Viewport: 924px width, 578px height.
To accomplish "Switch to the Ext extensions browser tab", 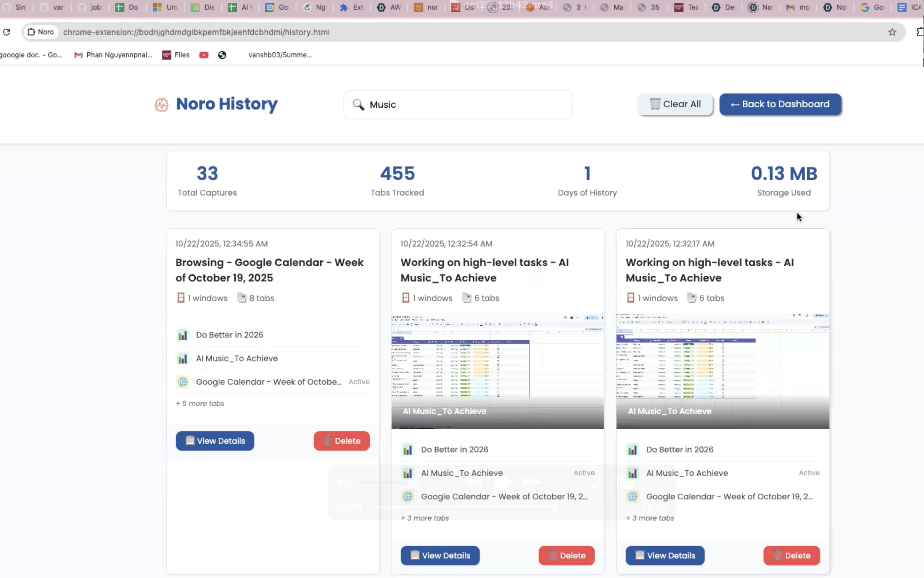I will click(351, 7).
